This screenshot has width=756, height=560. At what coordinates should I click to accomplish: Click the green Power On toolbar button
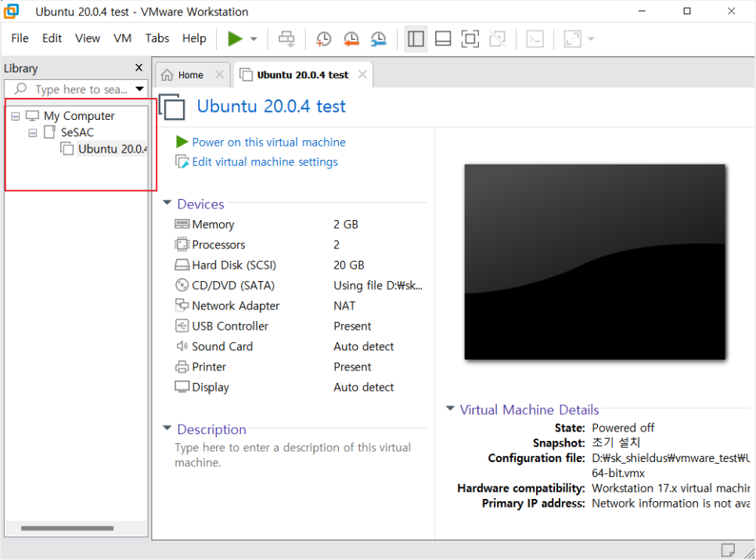tap(235, 38)
